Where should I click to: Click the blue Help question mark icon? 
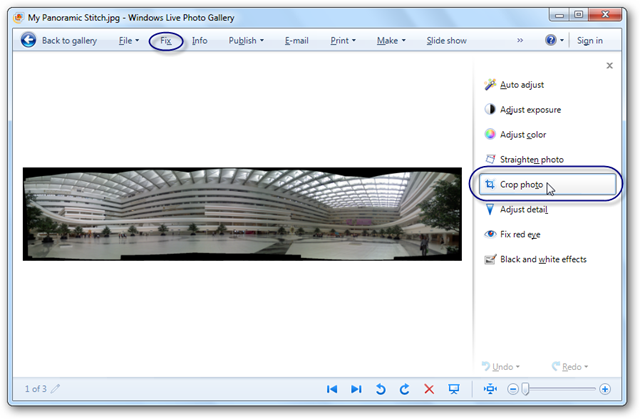(551, 40)
